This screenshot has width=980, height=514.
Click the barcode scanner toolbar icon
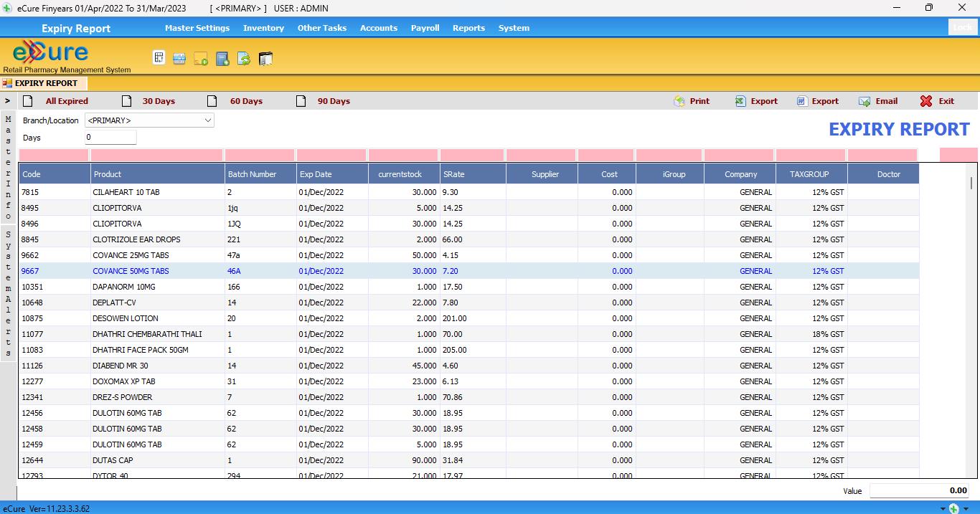tap(179, 59)
